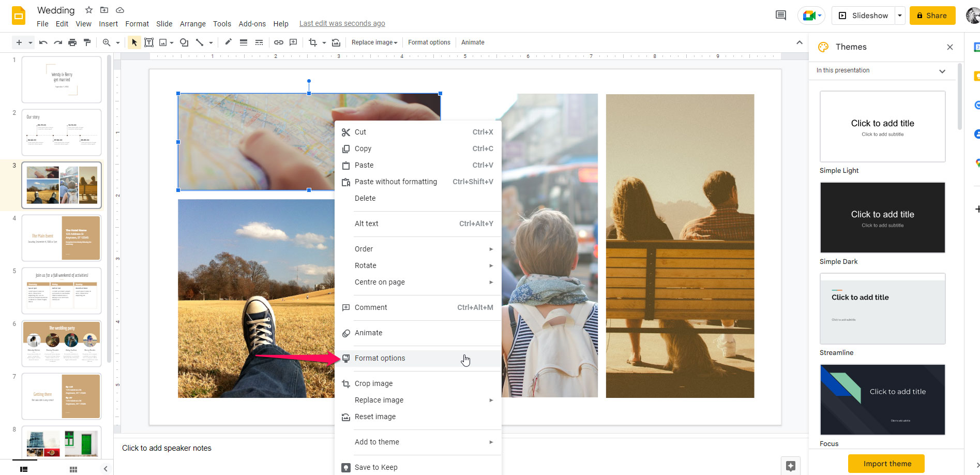Click the insert link icon
This screenshot has height=475, width=980.
click(279, 42)
